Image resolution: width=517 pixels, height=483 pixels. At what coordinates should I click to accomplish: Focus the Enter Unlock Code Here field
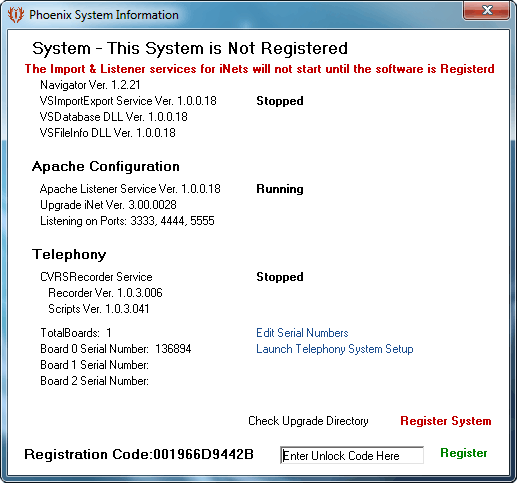coord(352,455)
